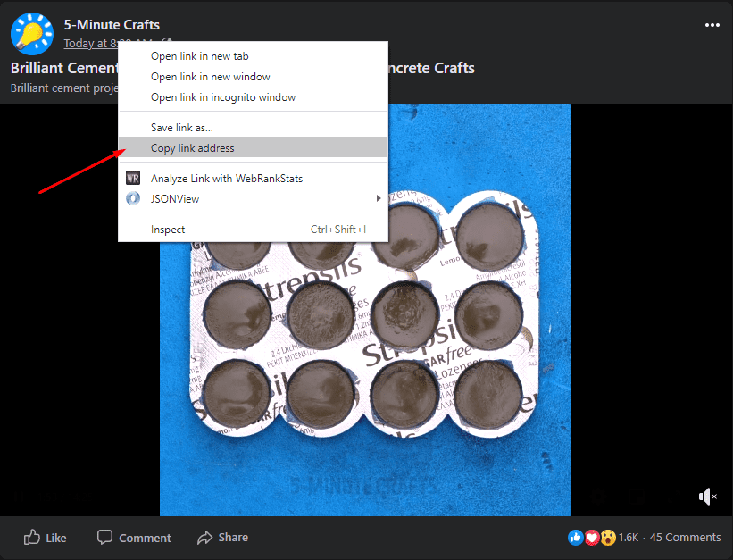Viewport: 733px width, 560px height.
Task: Open the 5-Minute Crafts page name link
Action: 112,24
